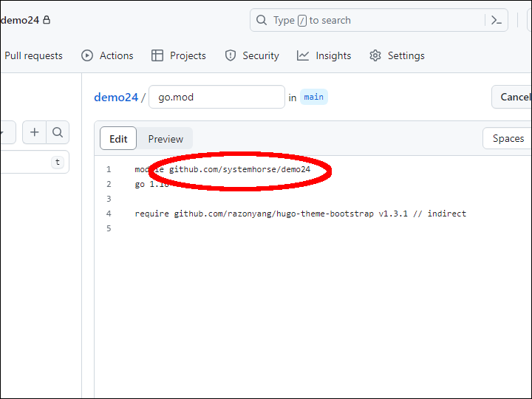
Task: Open the Spaces indent mode dropdown
Action: [x=508, y=138]
